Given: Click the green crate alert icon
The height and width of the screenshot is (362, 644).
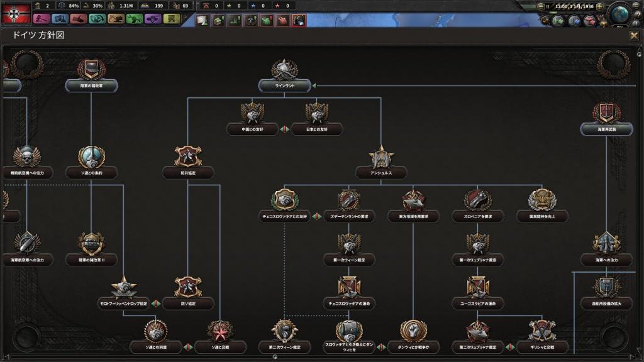Looking at the screenshot, I should coord(218,20).
